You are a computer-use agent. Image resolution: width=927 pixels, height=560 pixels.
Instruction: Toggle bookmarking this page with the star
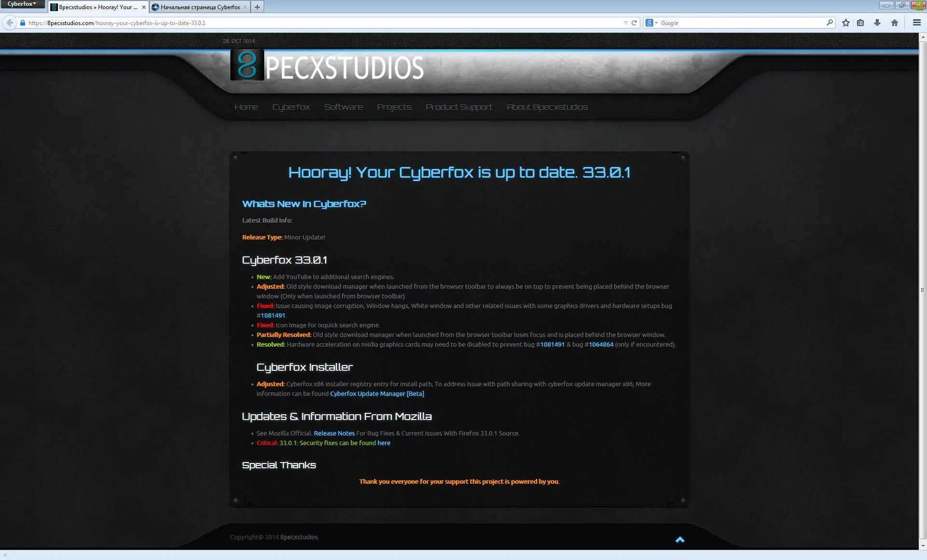pos(845,23)
